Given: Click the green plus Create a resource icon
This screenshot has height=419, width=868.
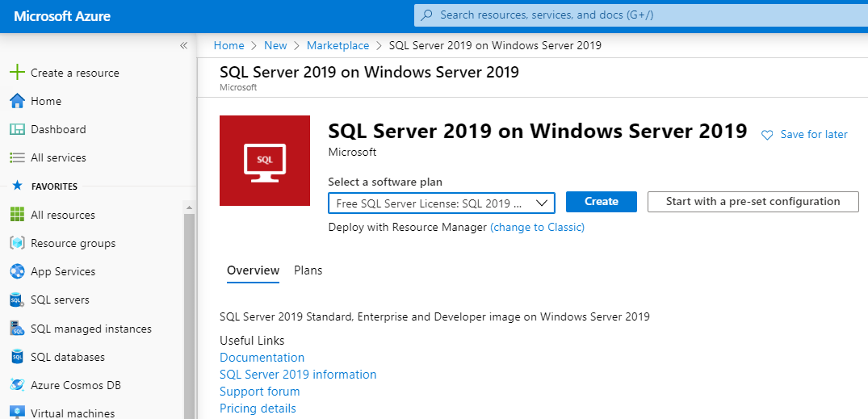Looking at the screenshot, I should coord(18,73).
